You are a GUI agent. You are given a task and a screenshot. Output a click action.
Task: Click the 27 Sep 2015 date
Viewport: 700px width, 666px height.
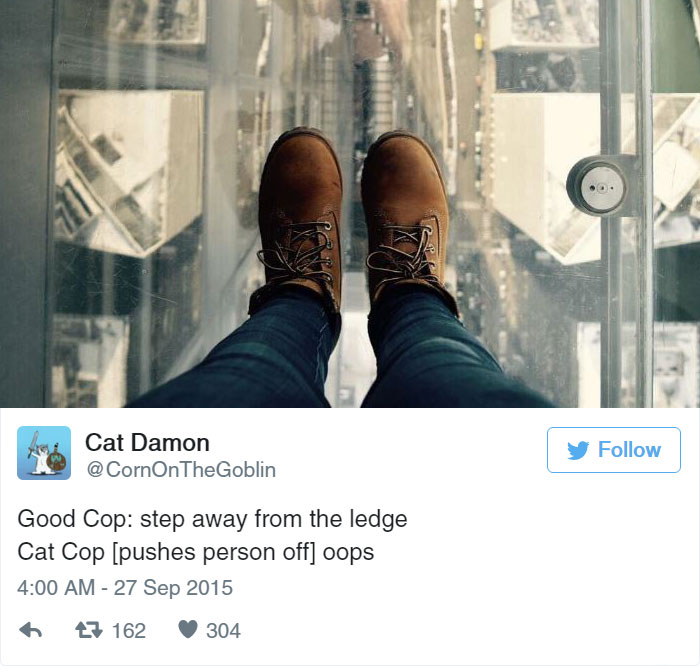pyautogui.click(x=173, y=588)
